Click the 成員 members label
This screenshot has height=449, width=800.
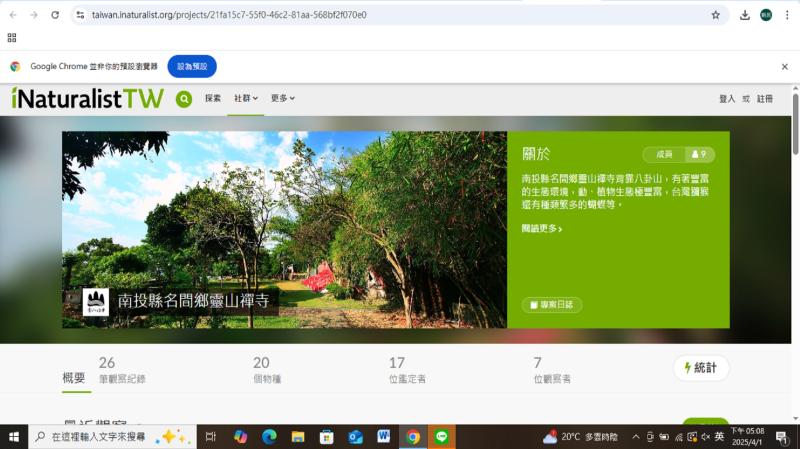point(664,154)
